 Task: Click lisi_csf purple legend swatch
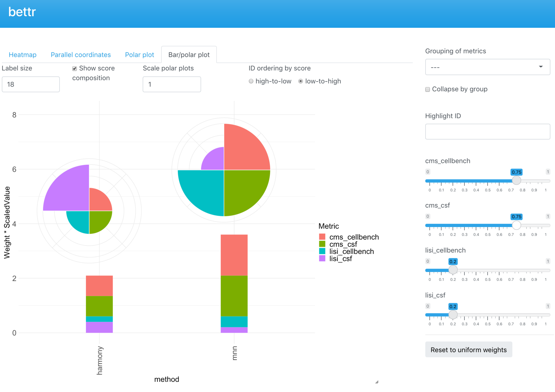tap(322, 258)
